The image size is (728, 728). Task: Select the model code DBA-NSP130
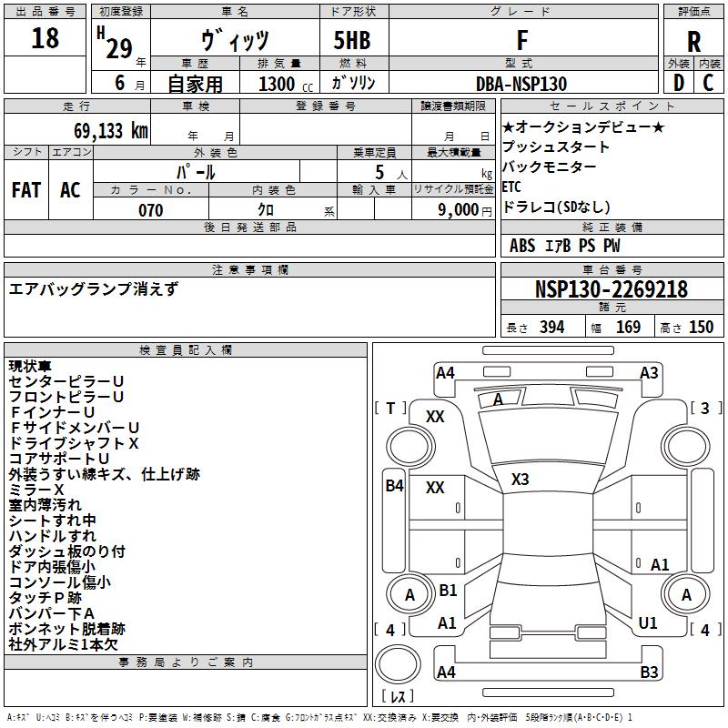point(521,84)
